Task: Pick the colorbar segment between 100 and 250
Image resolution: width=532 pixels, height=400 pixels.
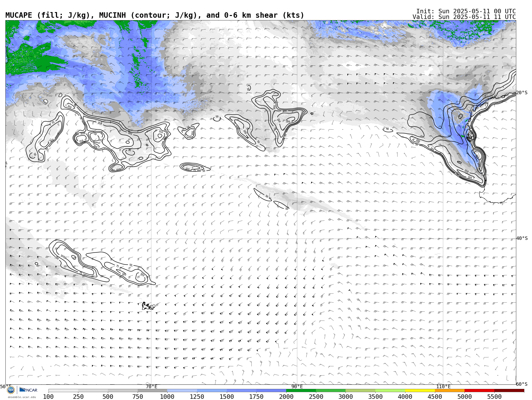Action: (x=63, y=391)
